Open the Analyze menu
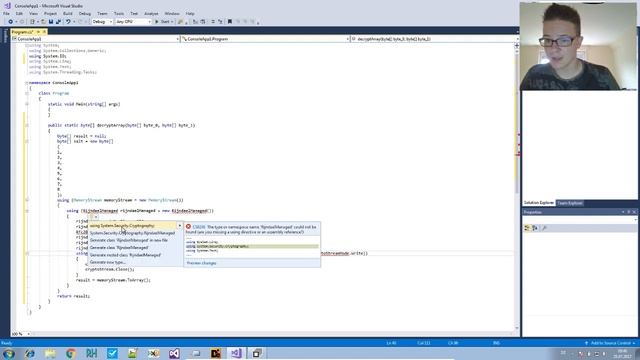 tap(151, 13)
